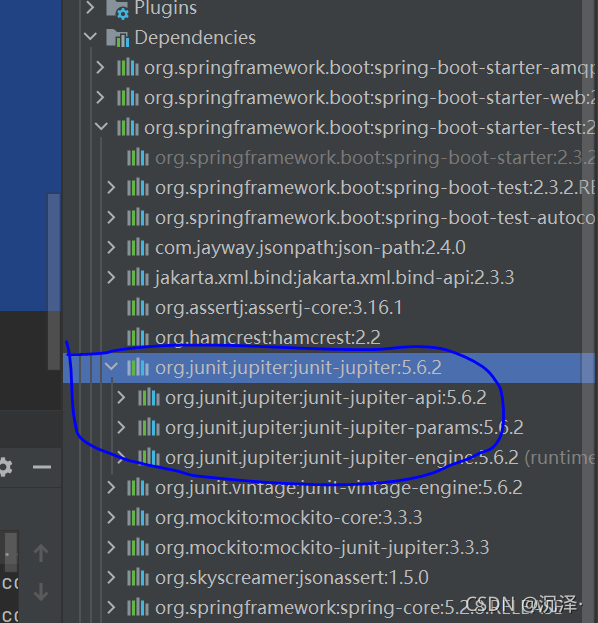Click library icon beside spring-boot-starter-amqp

pyautogui.click(x=128, y=68)
